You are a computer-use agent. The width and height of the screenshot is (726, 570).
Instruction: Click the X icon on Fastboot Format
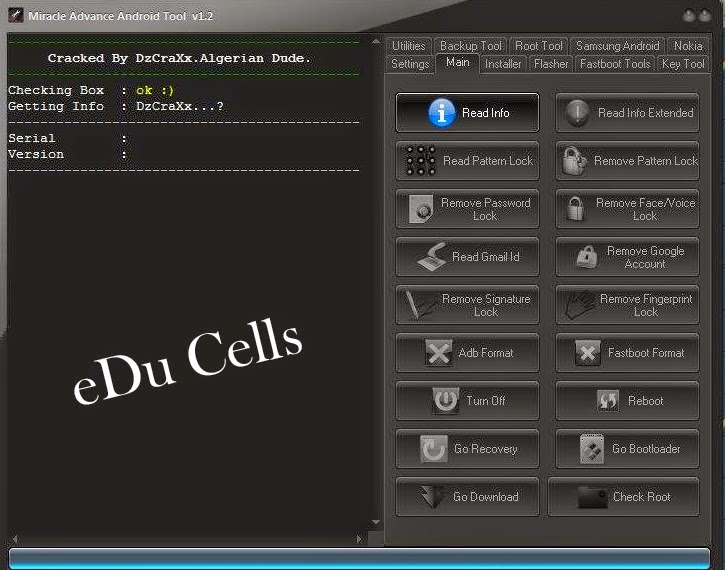[588, 353]
